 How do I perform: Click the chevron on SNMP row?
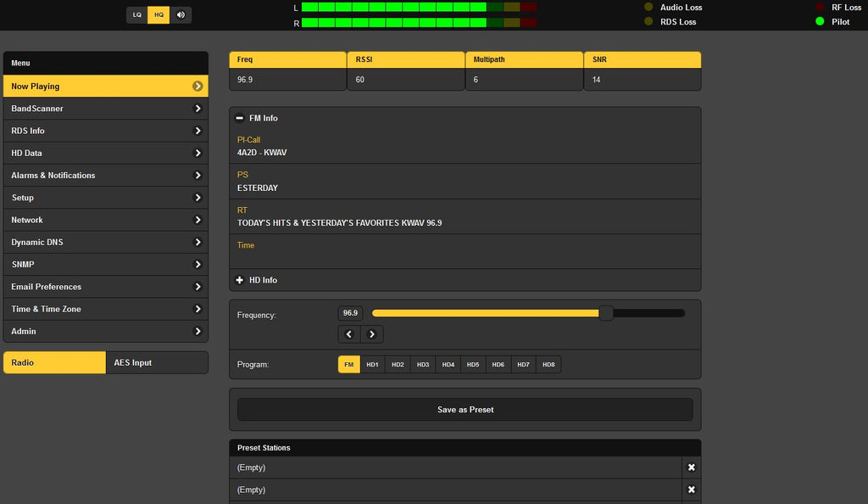[198, 264]
